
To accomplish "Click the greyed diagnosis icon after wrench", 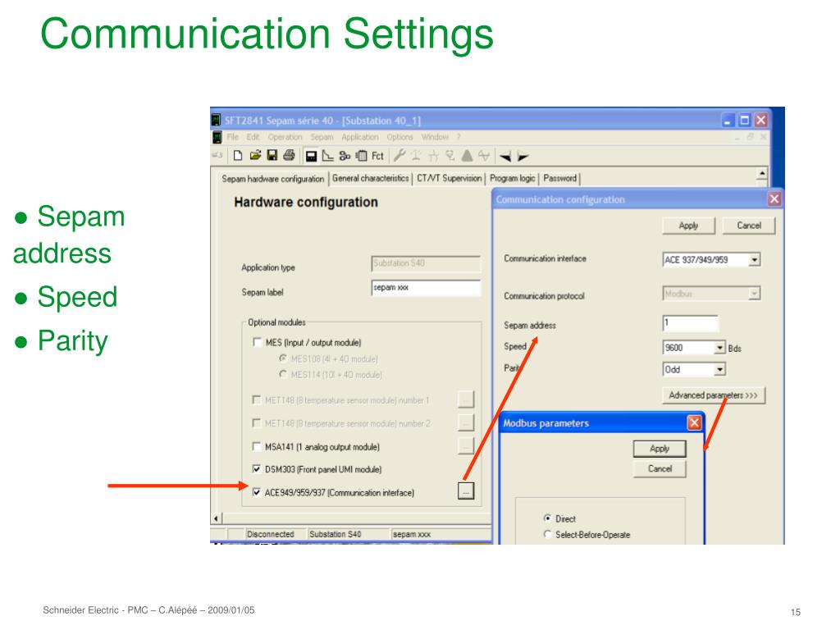I will tap(416, 156).
